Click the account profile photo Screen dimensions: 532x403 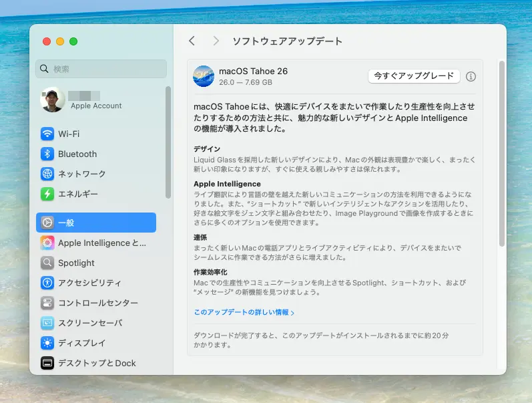tap(53, 100)
